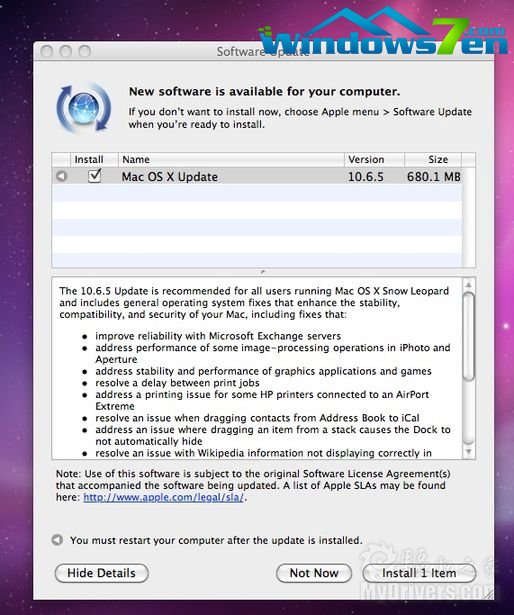
Task: Click the split-pane divider handle
Action: click(263, 272)
